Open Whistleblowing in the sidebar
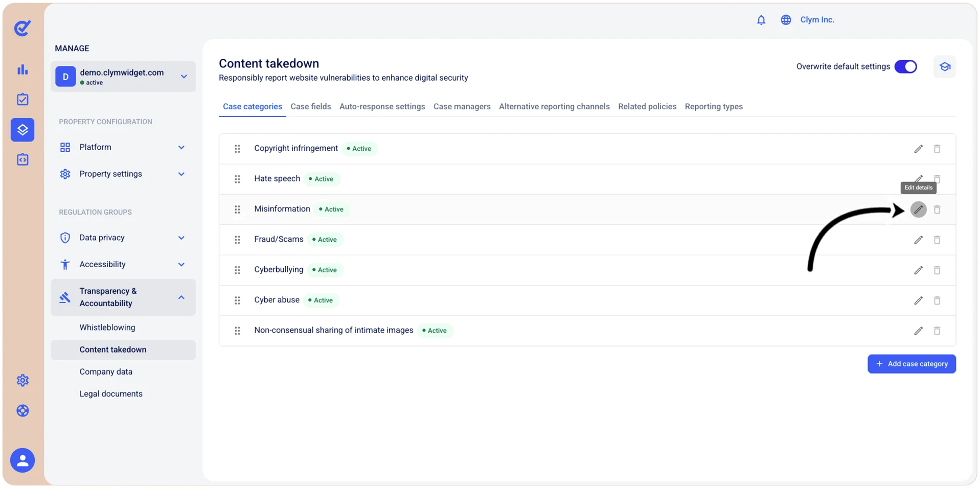 [x=107, y=328]
